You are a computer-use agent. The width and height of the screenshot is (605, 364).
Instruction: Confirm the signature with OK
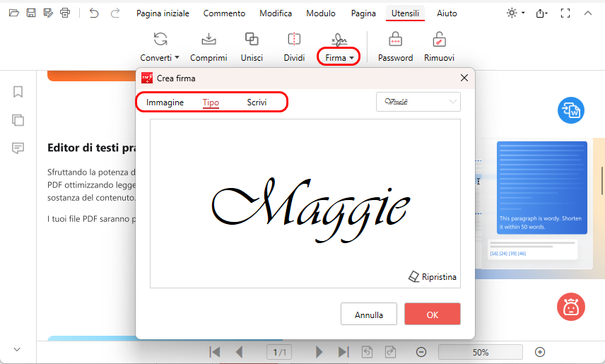[432, 315]
